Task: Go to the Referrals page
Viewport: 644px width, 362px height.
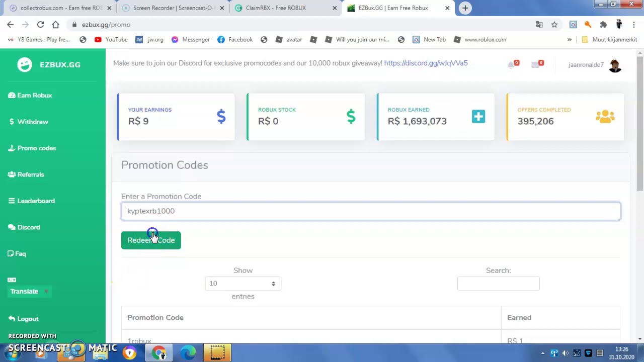Action: pos(26,174)
